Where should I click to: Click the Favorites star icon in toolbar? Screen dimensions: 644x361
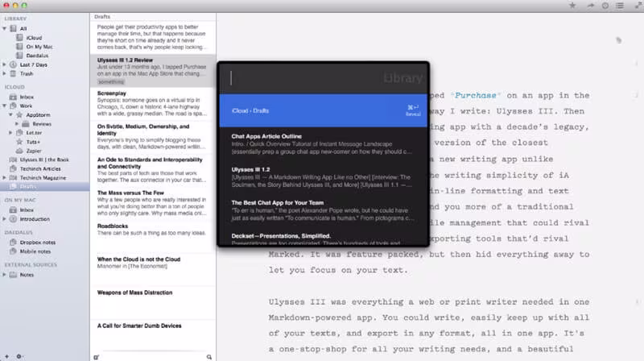point(572,6)
